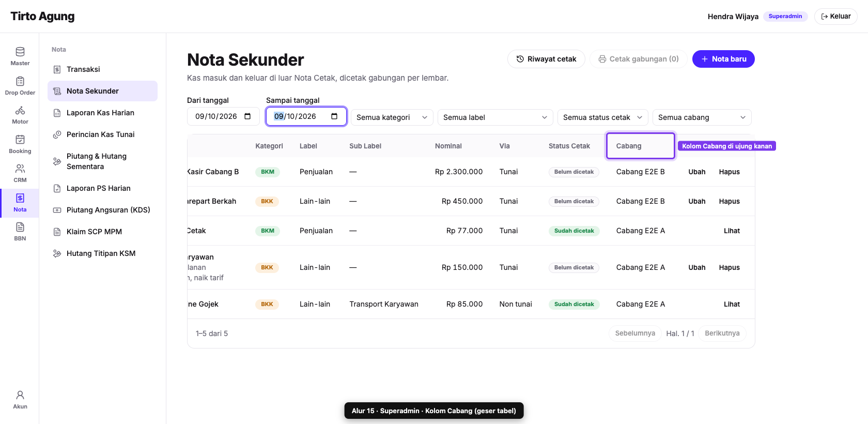The height and width of the screenshot is (424, 868).
Task: Focus the Sampai tanggal date field
Action: point(306,116)
